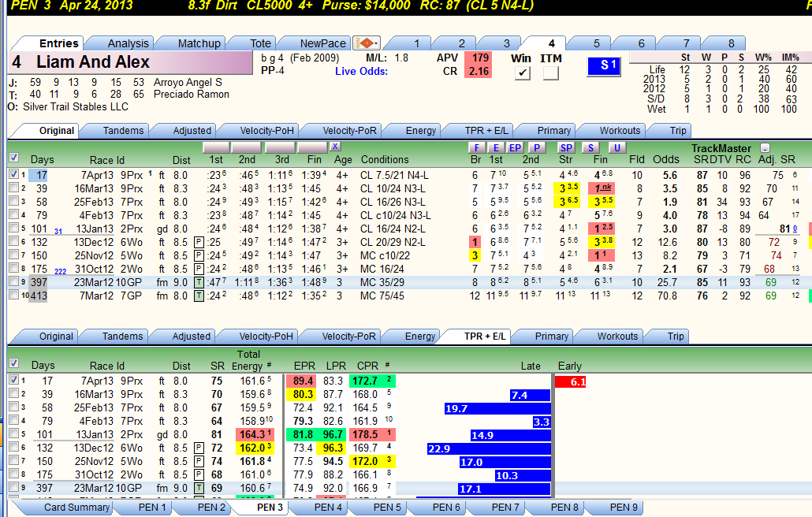
Task: Collapse the TrackMaster column minus button
Action: [765, 148]
